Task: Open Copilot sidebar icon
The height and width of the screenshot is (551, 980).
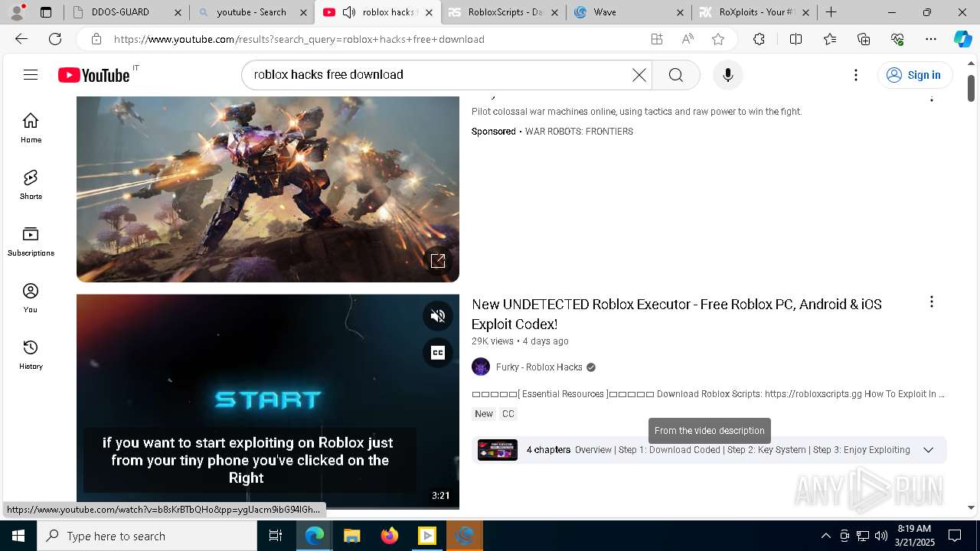Action: coord(962,39)
